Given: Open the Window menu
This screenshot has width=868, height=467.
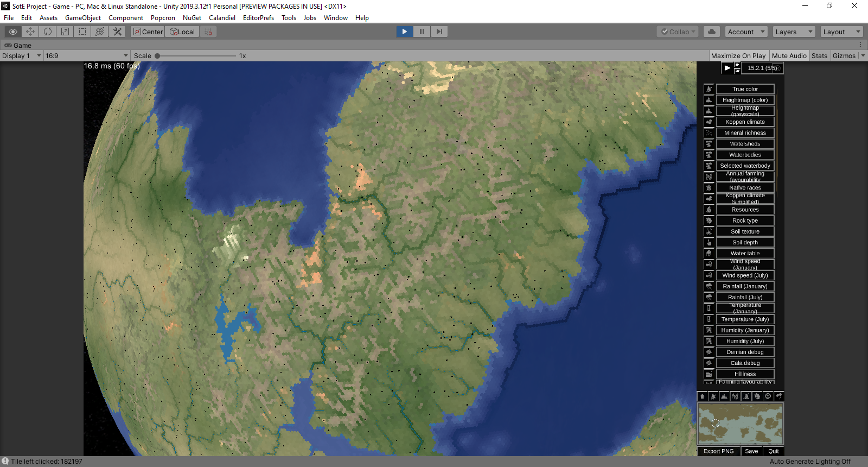Looking at the screenshot, I should pos(336,18).
